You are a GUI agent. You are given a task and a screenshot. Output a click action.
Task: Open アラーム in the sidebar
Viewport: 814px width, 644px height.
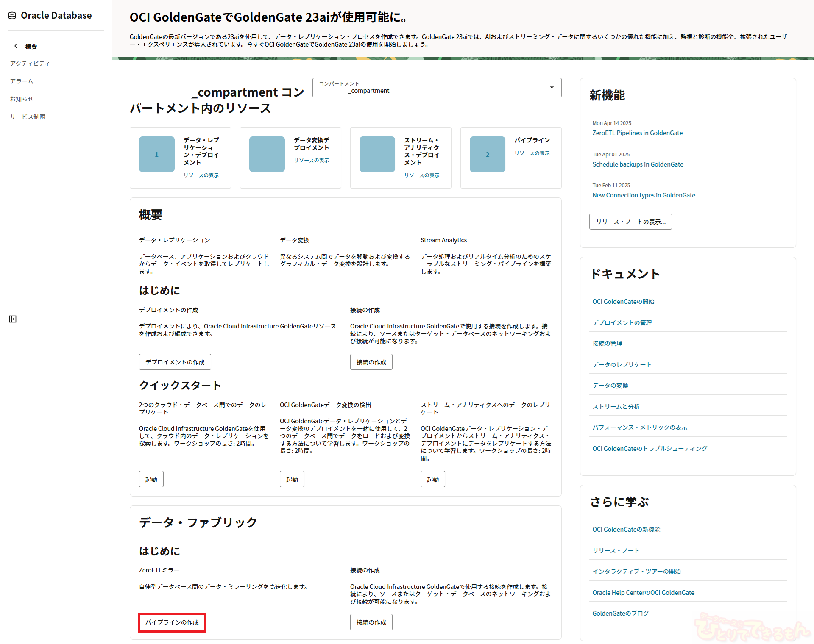point(22,81)
